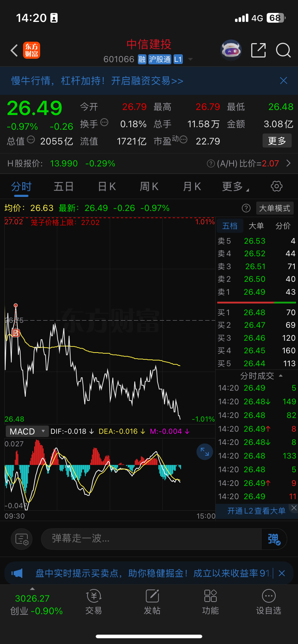This screenshot has width=298, height=644.
Task: Tap the DIF -0.018 value
Action: point(72,431)
